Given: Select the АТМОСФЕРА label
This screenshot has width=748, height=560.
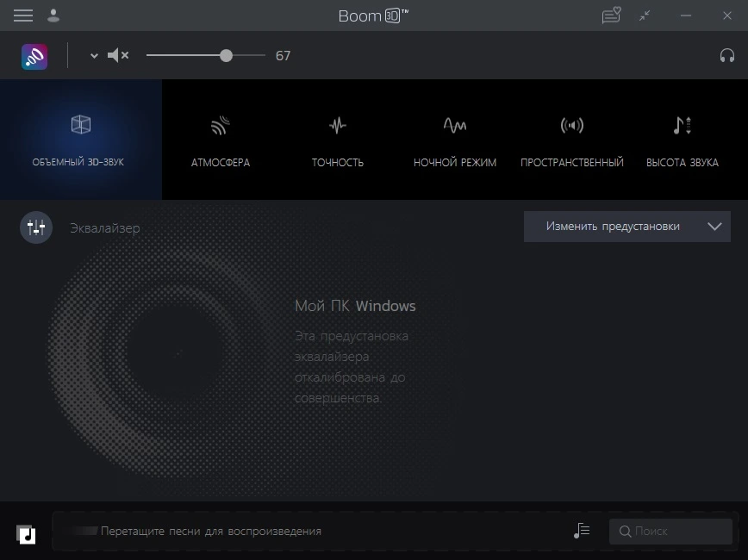Looking at the screenshot, I should pos(221,163).
